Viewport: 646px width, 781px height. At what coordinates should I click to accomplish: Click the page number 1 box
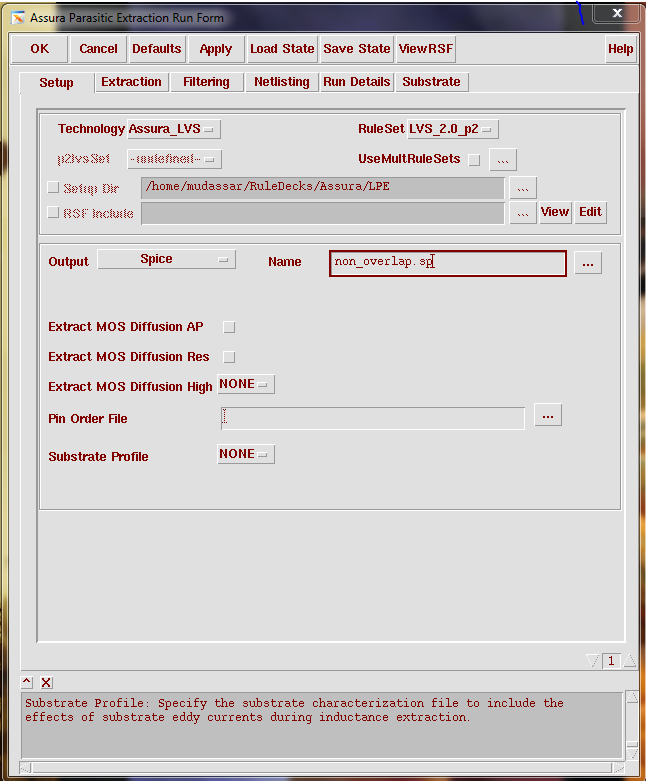pyautogui.click(x=611, y=661)
